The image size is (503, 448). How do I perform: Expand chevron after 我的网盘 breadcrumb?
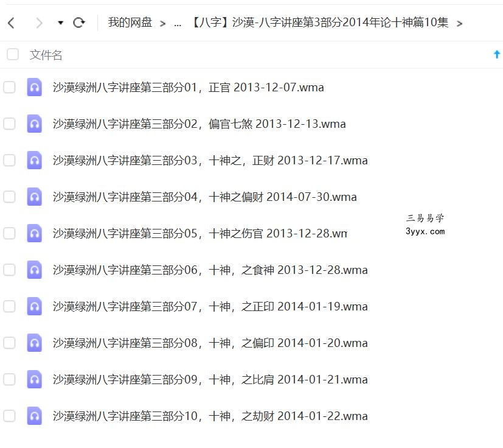click(x=162, y=24)
